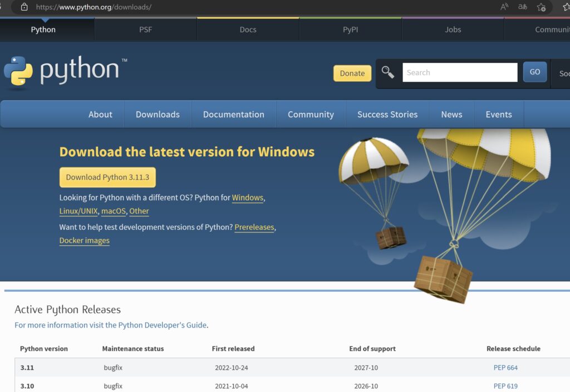
Task: Click the Donate button
Action: pos(352,73)
